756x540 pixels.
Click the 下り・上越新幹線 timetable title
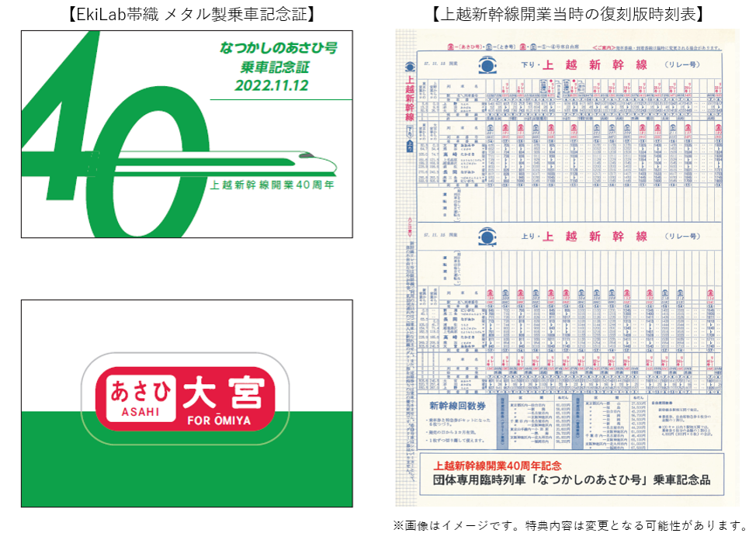click(x=584, y=64)
